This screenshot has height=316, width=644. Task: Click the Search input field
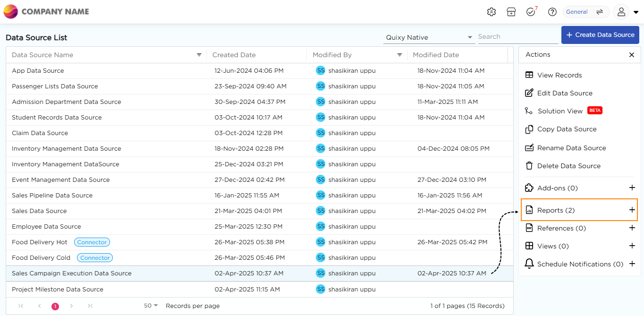point(517,37)
